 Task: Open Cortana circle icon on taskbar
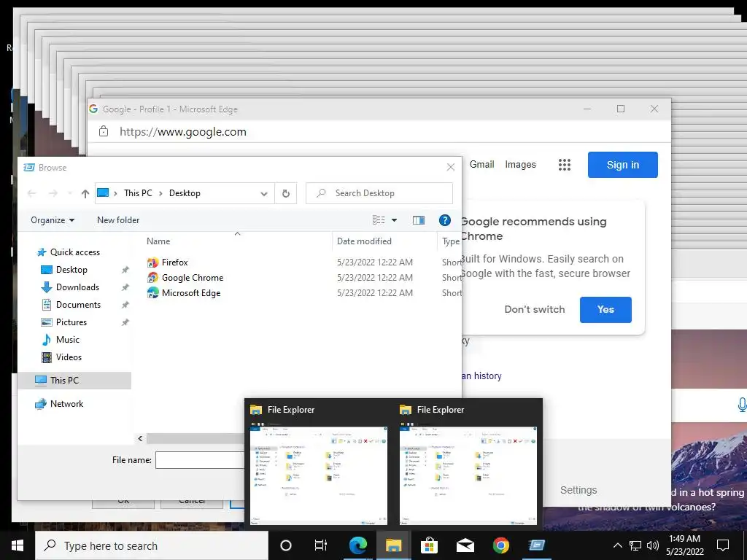pyautogui.click(x=286, y=545)
